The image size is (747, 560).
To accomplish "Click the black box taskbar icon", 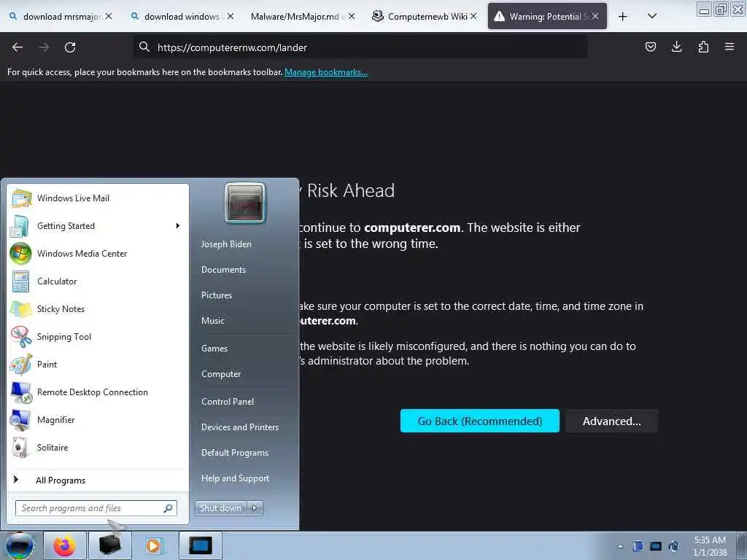I will 109,545.
